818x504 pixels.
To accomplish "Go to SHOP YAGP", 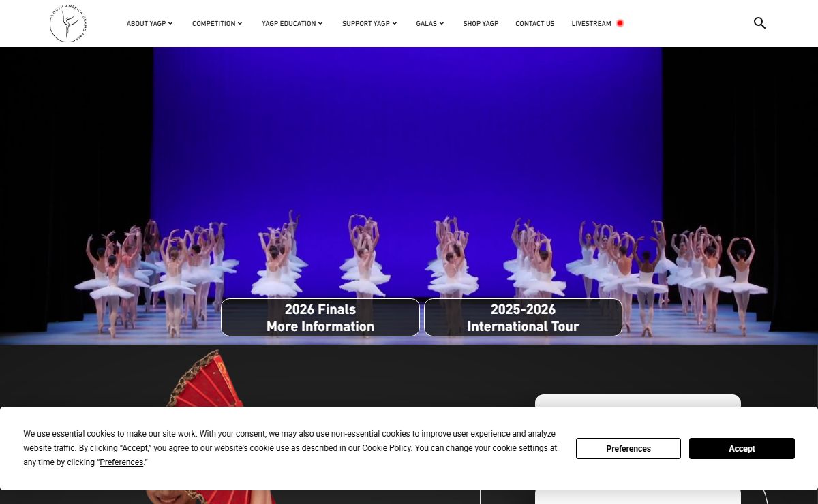I will (x=481, y=23).
